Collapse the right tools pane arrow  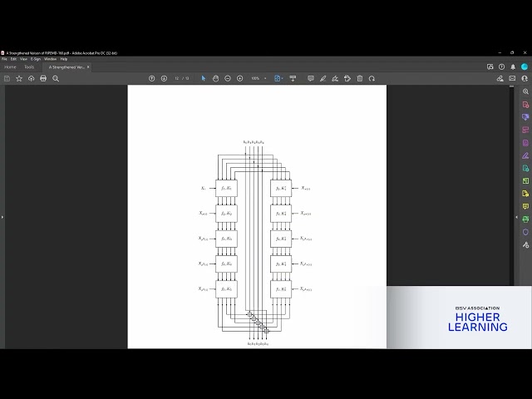pos(517,217)
